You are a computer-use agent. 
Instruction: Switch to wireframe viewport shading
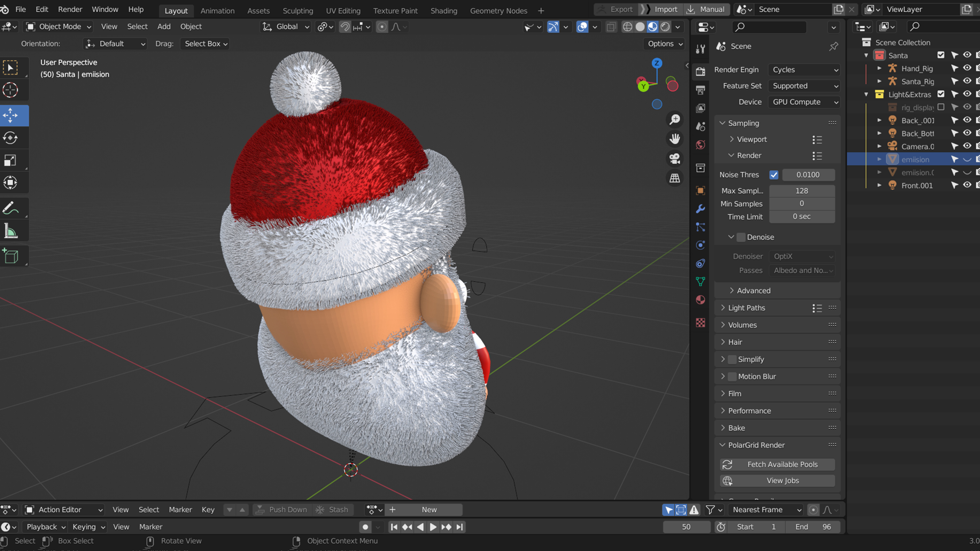(627, 27)
